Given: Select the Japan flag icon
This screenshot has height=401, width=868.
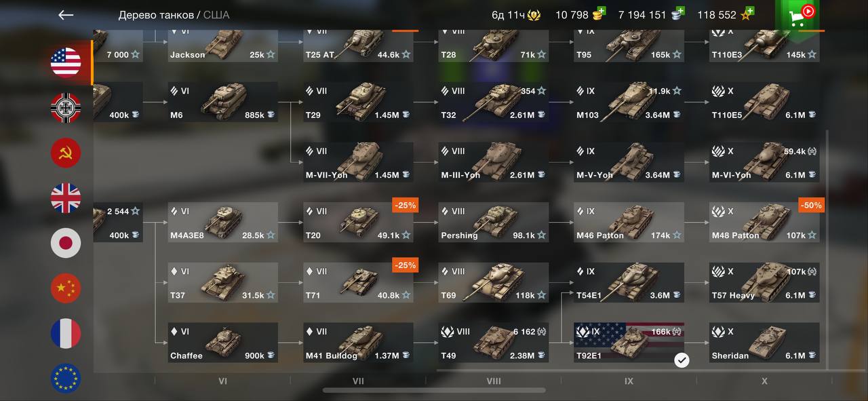Looking at the screenshot, I should (66, 243).
